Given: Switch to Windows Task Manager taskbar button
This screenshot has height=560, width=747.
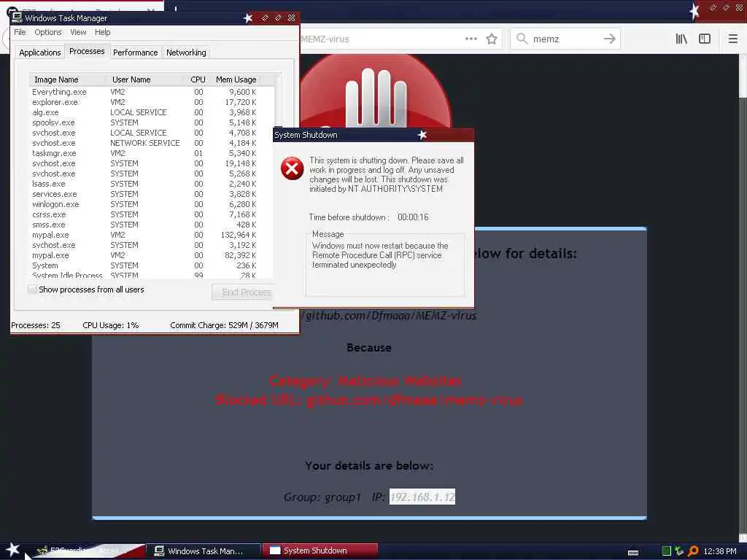Looking at the screenshot, I should [203, 551].
